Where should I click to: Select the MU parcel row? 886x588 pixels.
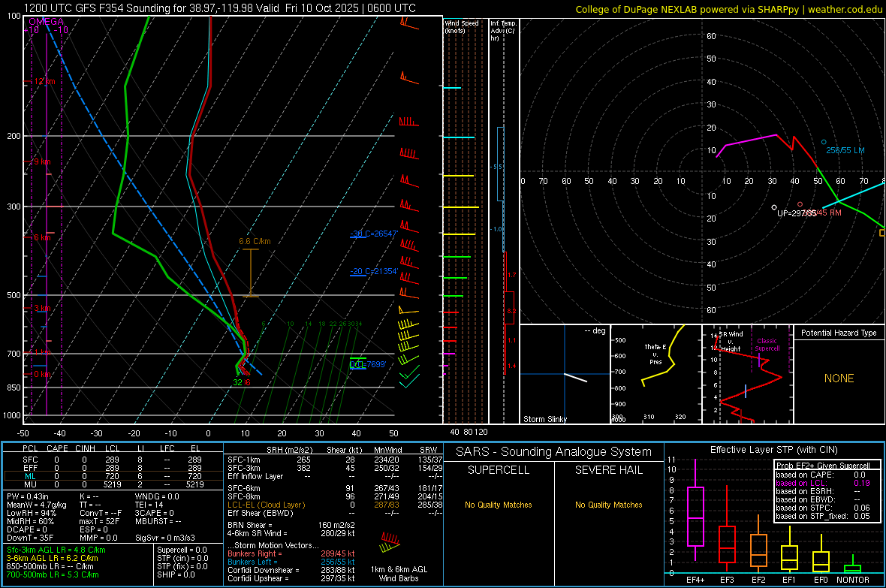[x=113, y=484]
